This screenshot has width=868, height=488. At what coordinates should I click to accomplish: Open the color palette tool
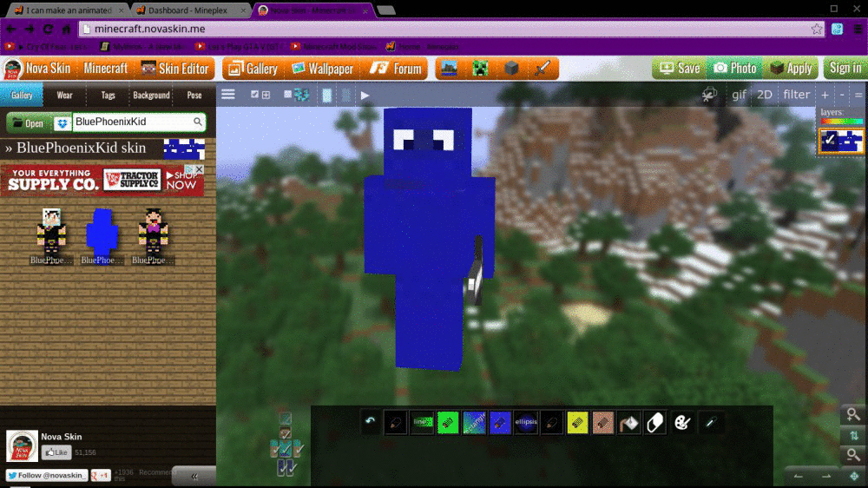pyautogui.click(x=682, y=422)
